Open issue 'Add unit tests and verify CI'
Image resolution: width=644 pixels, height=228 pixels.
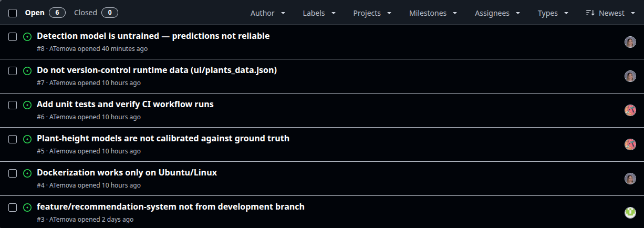(x=125, y=105)
